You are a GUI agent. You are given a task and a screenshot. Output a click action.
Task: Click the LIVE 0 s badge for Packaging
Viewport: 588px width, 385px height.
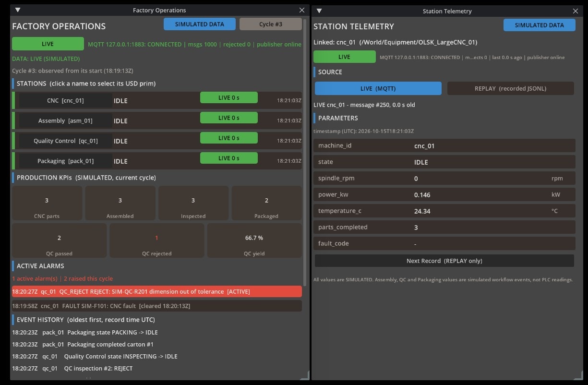(229, 158)
